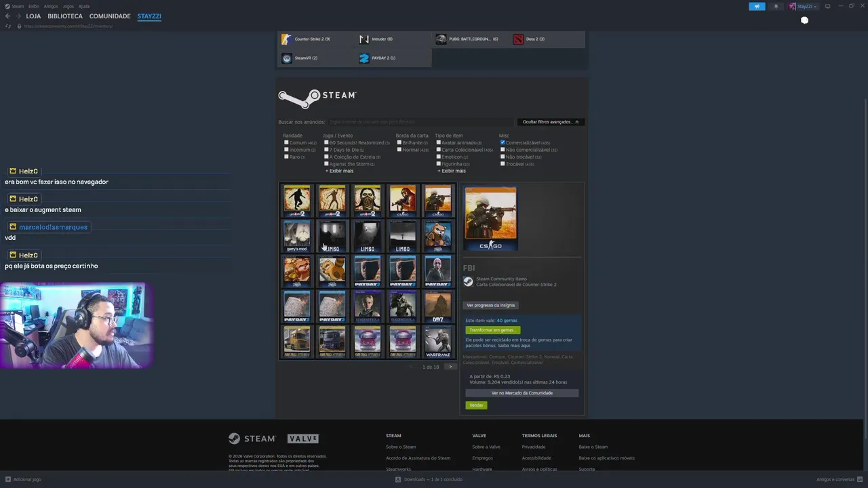
Task: Click the large Steam logo above the filters
Action: pyautogui.click(x=317, y=98)
